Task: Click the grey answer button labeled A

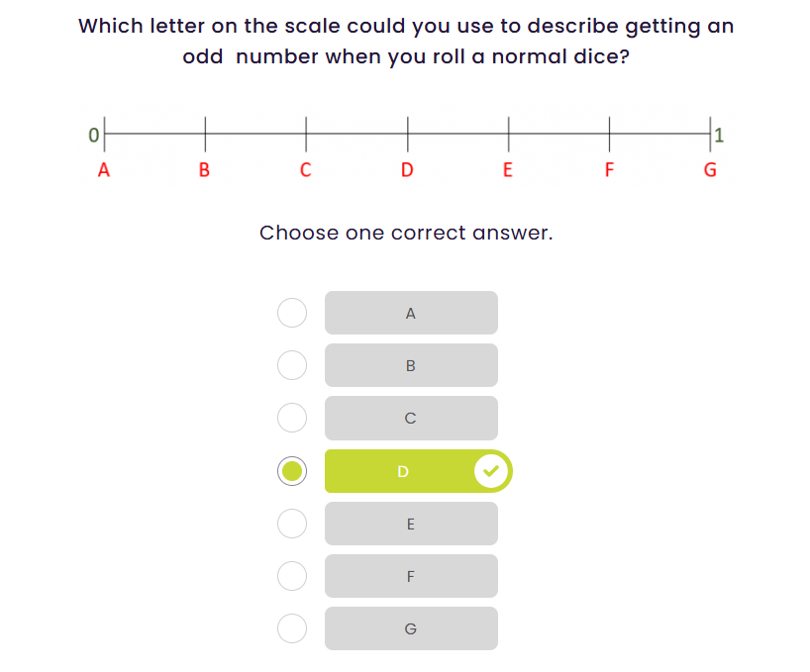Action: (411, 313)
